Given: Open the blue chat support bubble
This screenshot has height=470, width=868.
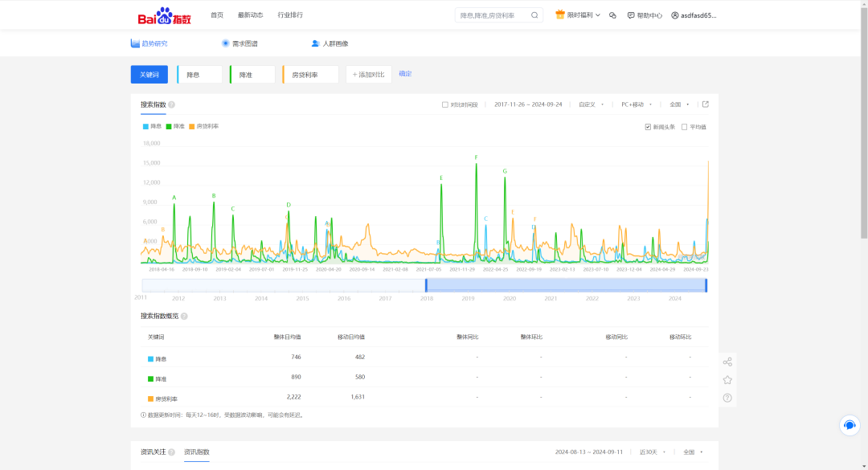Looking at the screenshot, I should [850, 425].
